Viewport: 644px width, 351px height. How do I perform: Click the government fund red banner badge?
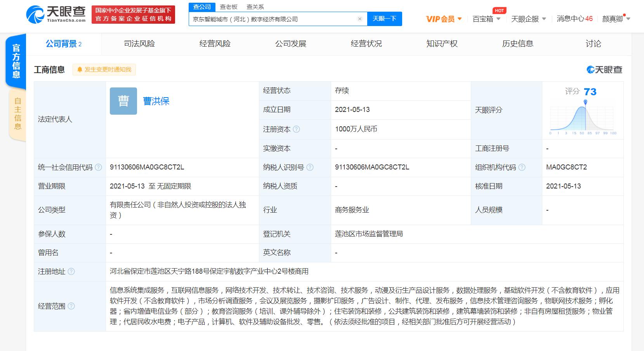click(x=133, y=14)
